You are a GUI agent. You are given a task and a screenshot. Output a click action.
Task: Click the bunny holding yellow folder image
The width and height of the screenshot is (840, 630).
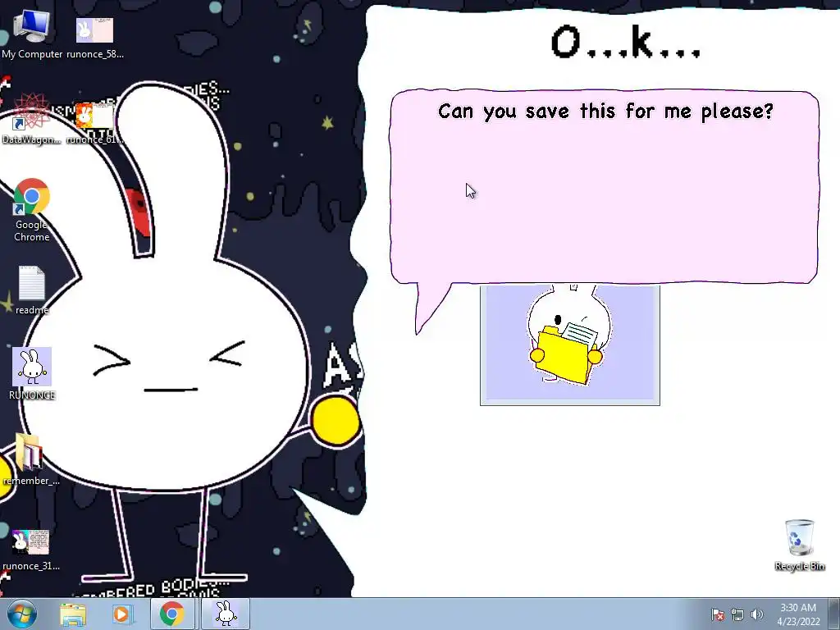[x=570, y=345]
